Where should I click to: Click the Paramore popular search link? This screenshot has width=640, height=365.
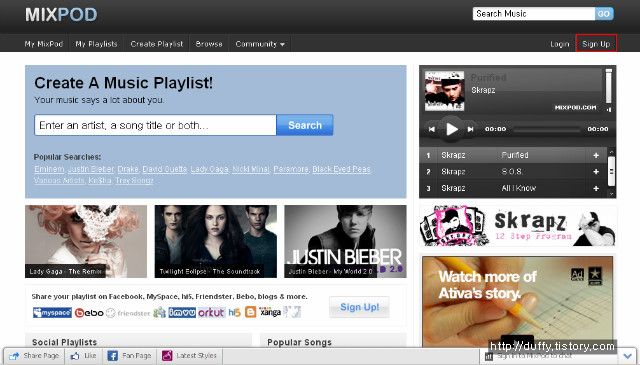(291, 169)
